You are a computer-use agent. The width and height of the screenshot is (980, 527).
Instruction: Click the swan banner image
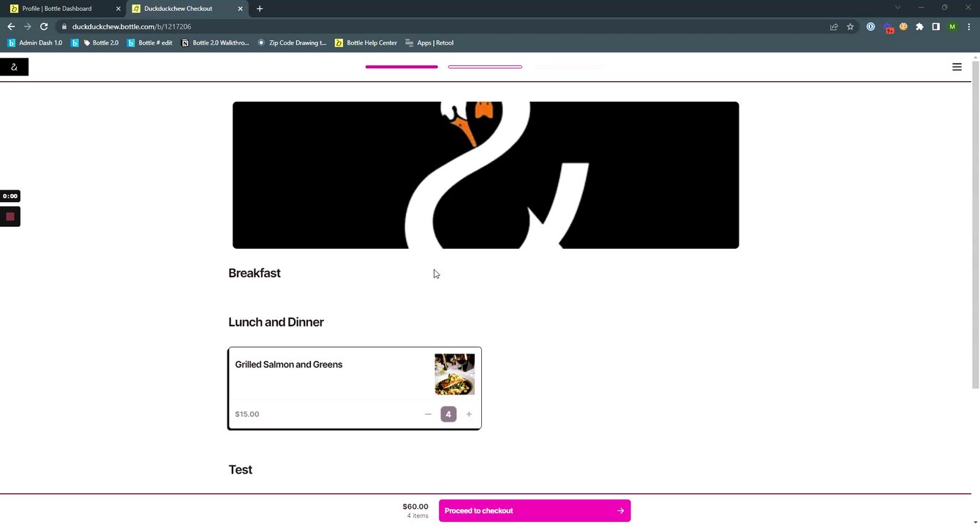(486, 175)
